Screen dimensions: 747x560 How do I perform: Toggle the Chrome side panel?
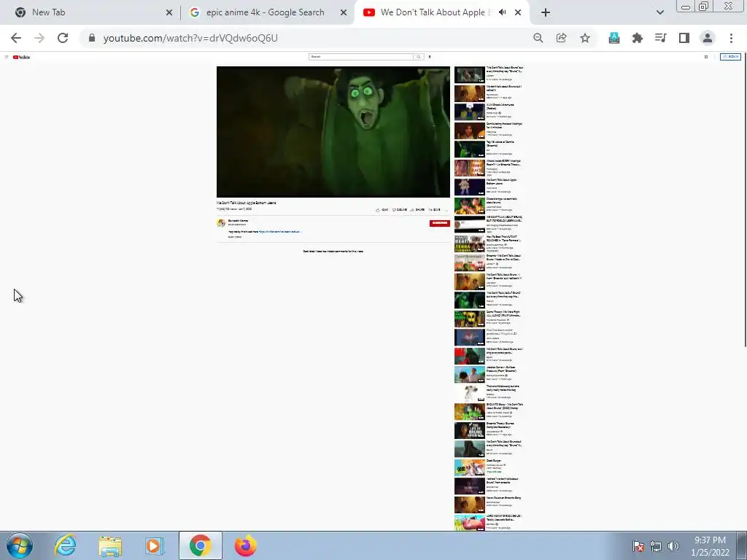coord(684,38)
